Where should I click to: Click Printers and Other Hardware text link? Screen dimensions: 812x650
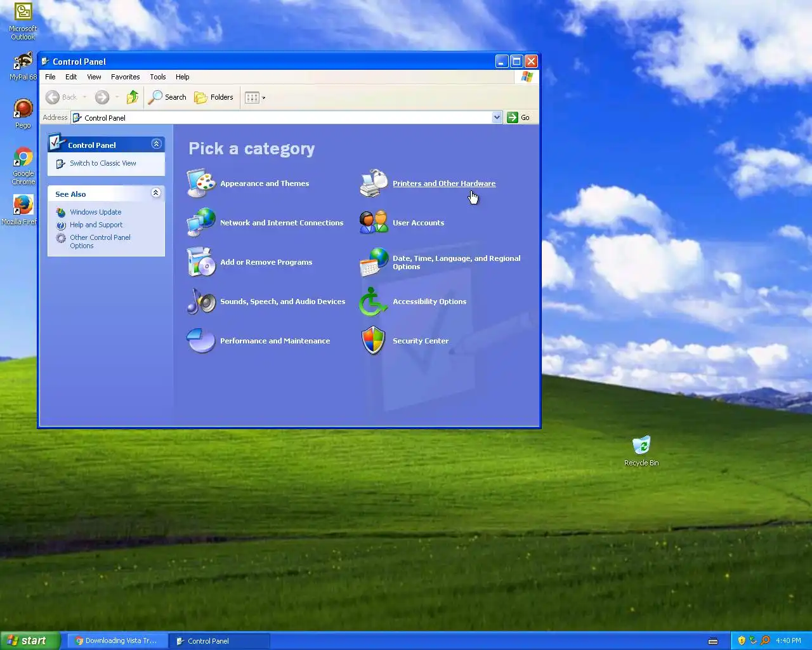444,183
